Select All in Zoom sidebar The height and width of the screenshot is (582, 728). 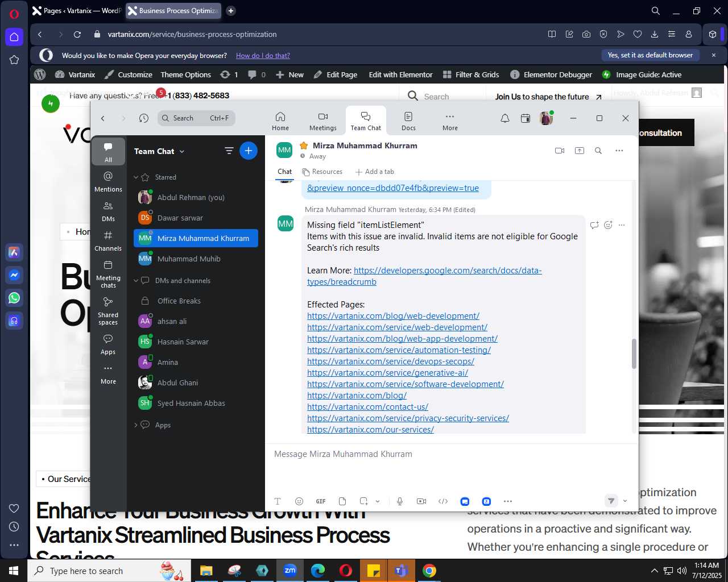pyautogui.click(x=108, y=152)
